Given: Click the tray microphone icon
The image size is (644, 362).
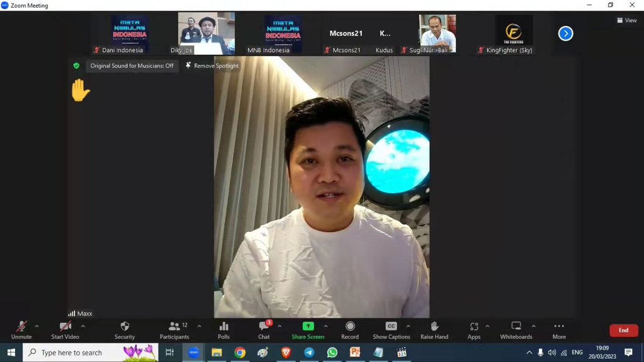Looking at the screenshot, I should pos(540,352).
